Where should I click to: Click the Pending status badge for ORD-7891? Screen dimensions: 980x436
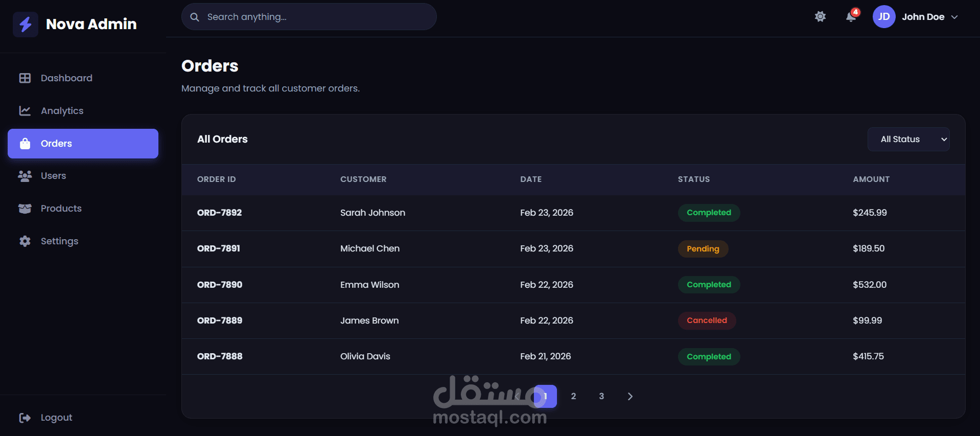(703, 249)
